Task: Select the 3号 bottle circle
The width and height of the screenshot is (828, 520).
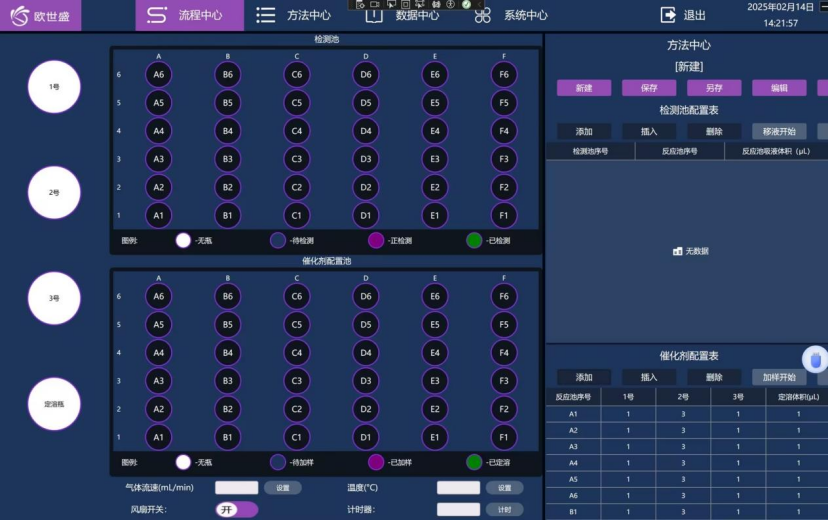Action: [54, 298]
